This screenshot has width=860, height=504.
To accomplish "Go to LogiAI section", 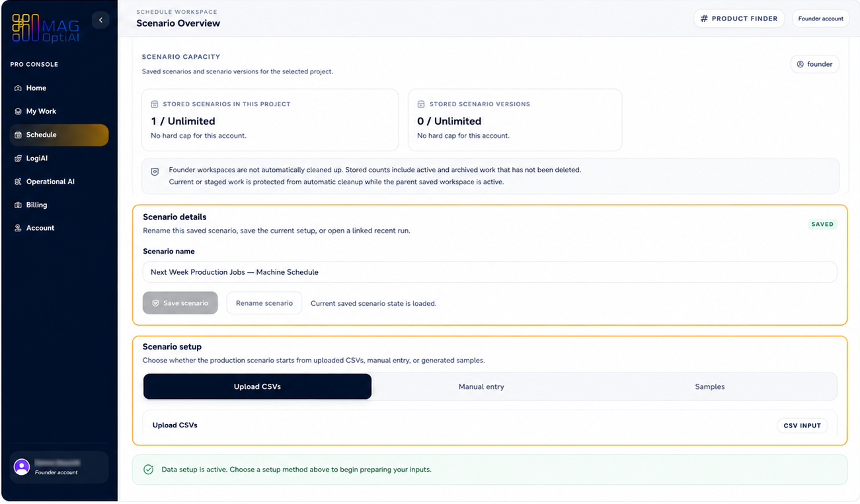I will pyautogui.click(x=59, y=159).
